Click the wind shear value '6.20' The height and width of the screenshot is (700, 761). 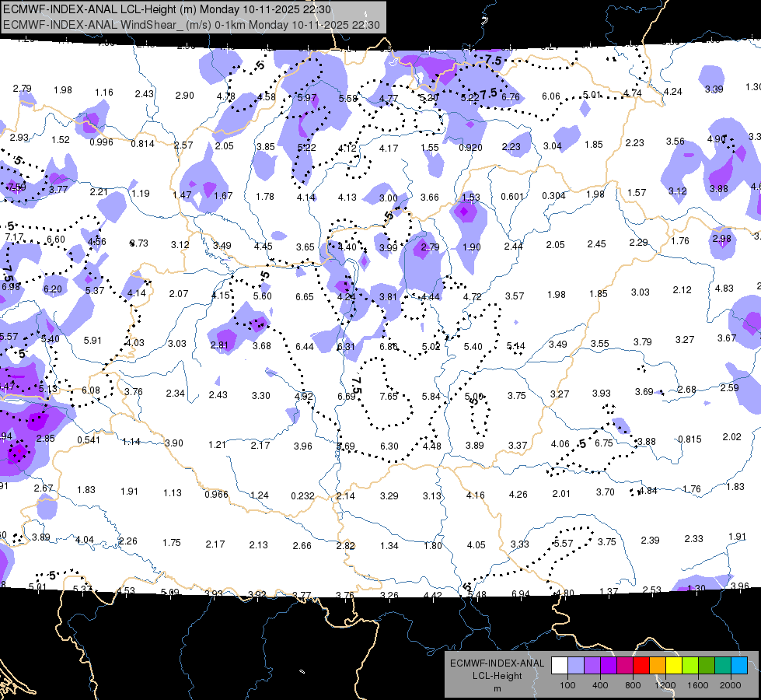pos(52,289)
